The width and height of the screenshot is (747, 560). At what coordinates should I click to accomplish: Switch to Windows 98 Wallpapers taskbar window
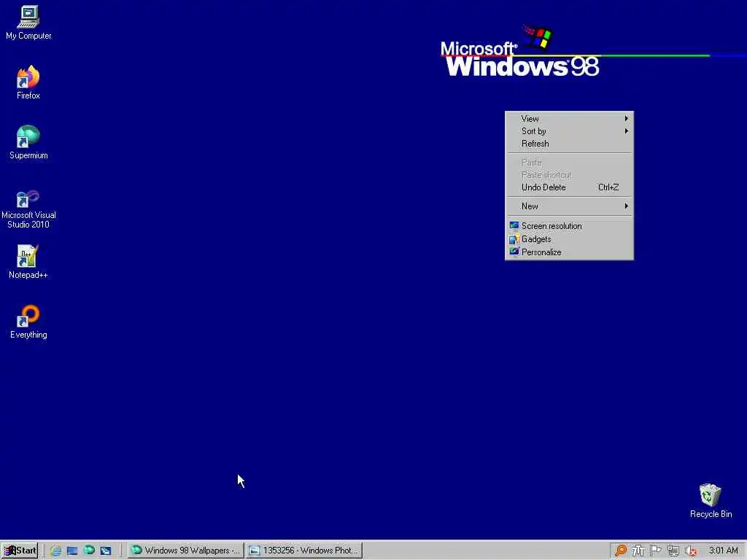pos(185,551)
